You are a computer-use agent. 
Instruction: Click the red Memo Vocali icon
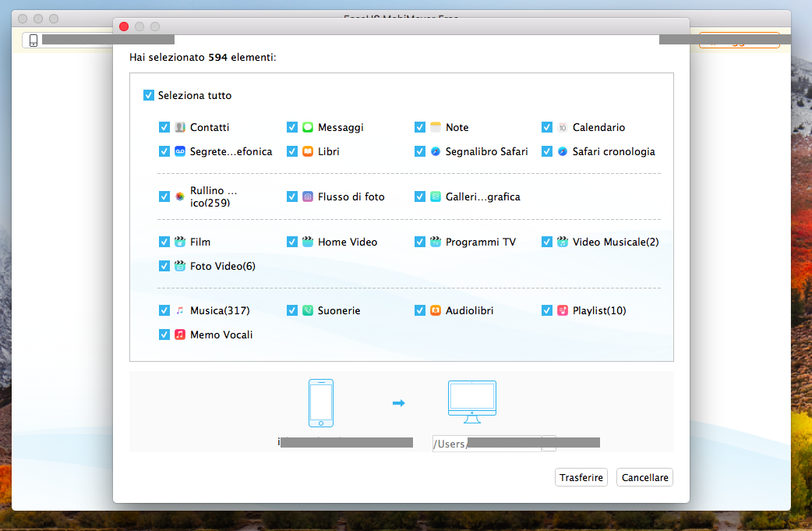(180, 335)
